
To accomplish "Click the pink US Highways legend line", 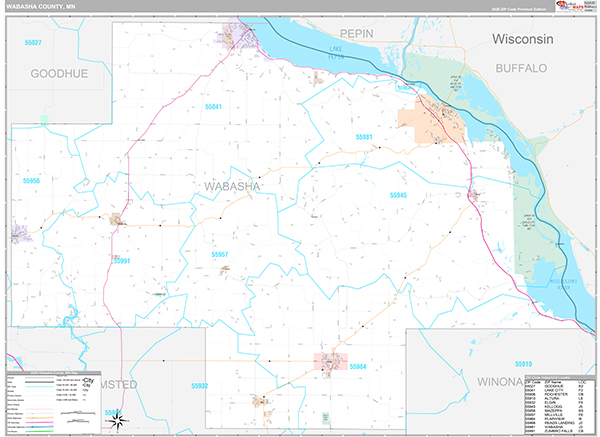I will coord(39,422).
